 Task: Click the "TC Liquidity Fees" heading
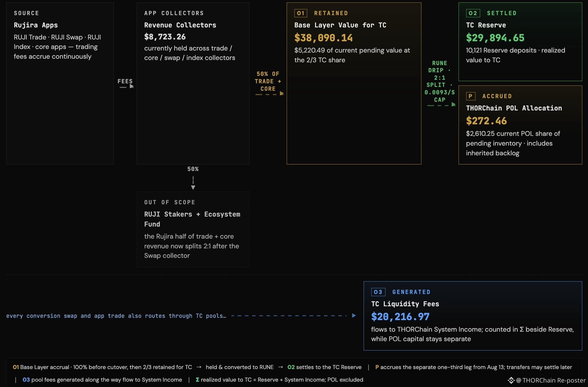tap(405, 304)
